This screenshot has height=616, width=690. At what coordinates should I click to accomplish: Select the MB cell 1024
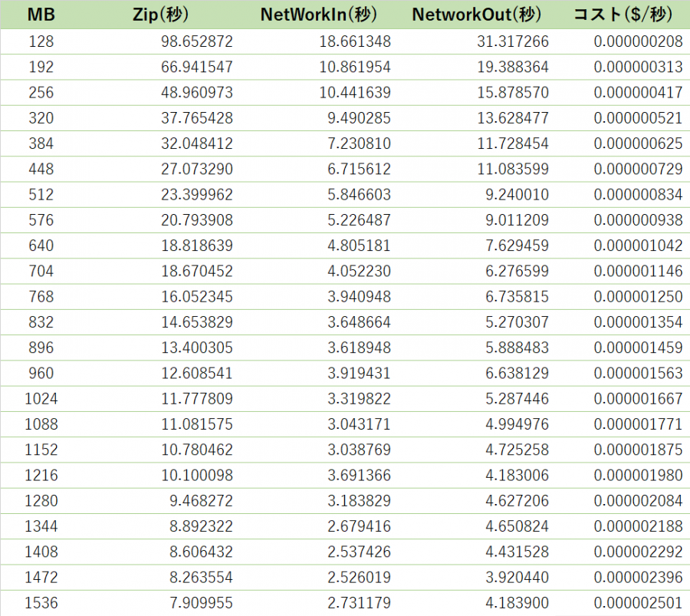point(41,399)
